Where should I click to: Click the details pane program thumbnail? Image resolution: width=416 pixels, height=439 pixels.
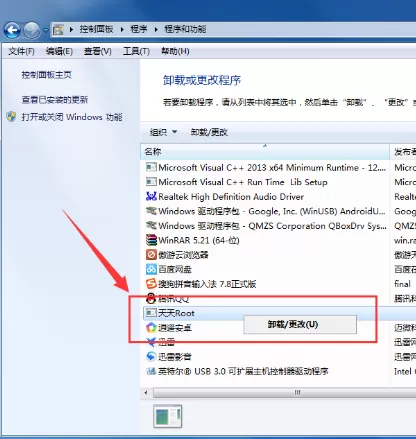pos(168,416)
